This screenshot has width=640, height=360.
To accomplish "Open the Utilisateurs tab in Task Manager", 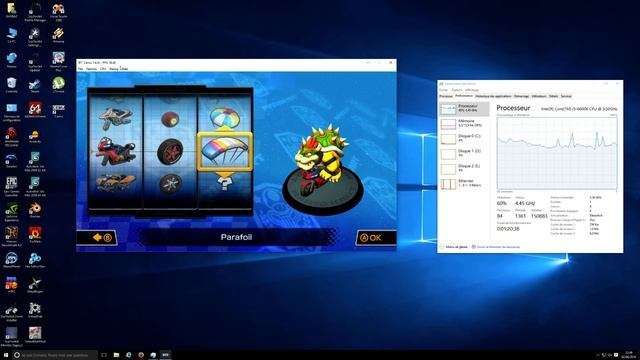I will (539, 96).
